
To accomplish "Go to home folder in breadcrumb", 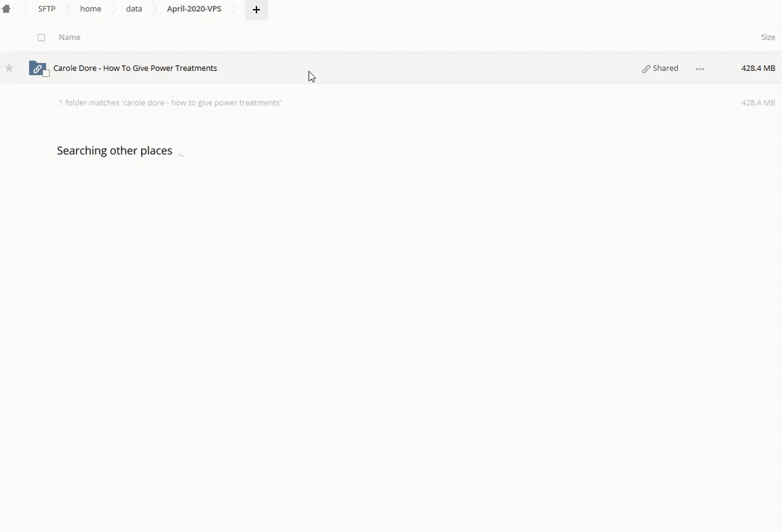I will tap(90, 9).
